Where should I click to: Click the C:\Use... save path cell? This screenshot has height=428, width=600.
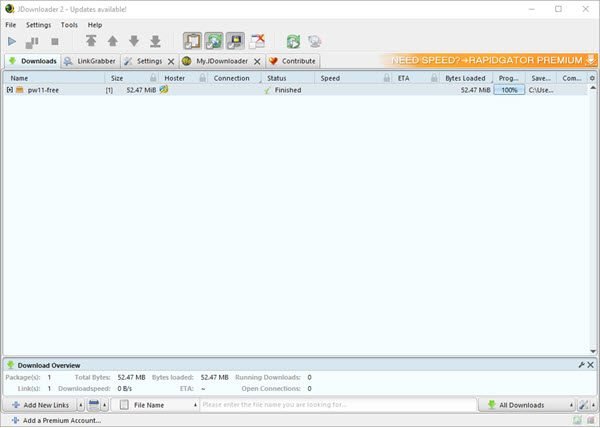pyautogui.click(x=541, y=90)
